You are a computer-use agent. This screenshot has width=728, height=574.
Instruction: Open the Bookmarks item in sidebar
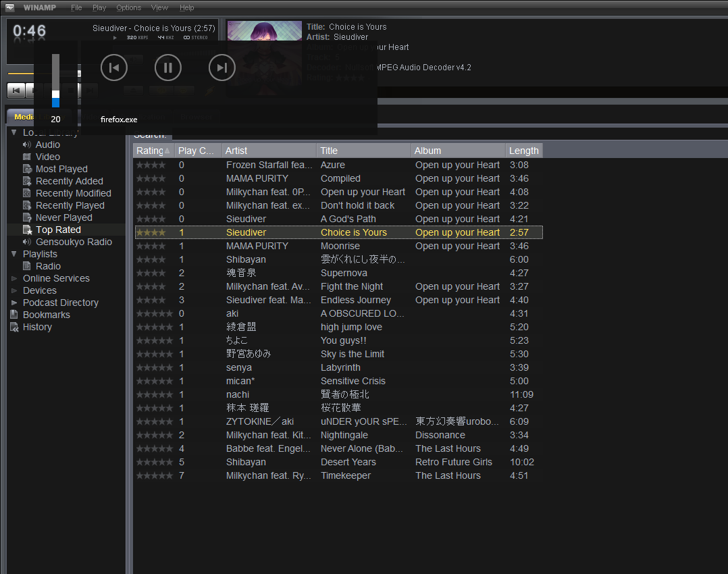pyautogui.click(x=46, y=315)
